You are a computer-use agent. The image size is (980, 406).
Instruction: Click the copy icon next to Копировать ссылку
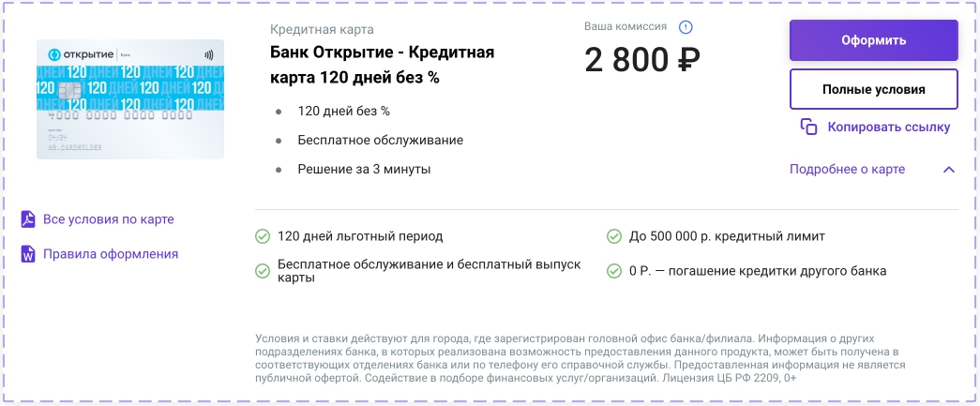tap(808, 127)
